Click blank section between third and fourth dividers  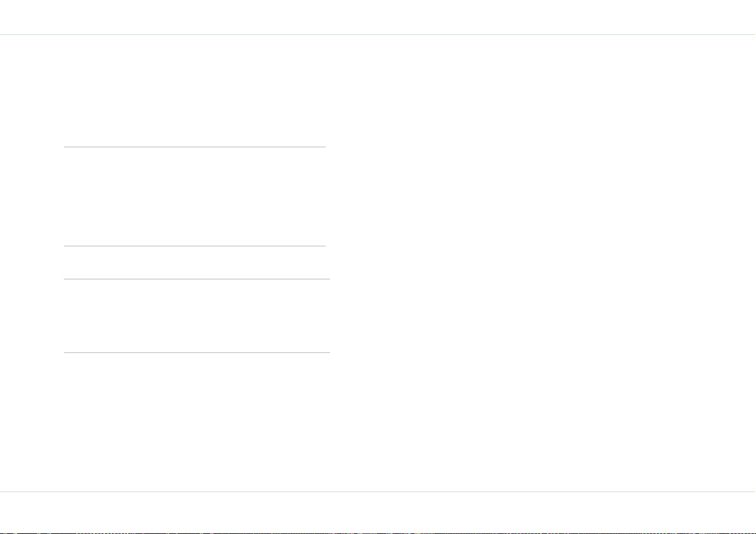tap(197, 316)
